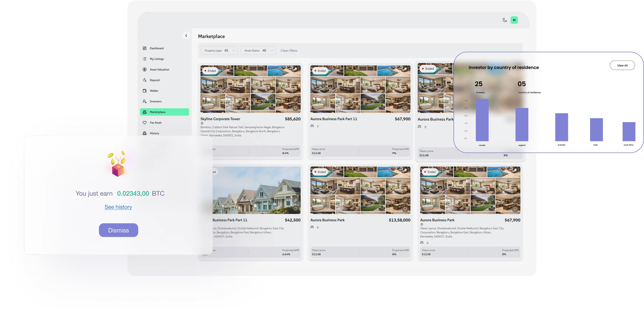Viewport: 644px width, 319px height.
Task: Click the south africa chart bar
Action: (629, 132)
